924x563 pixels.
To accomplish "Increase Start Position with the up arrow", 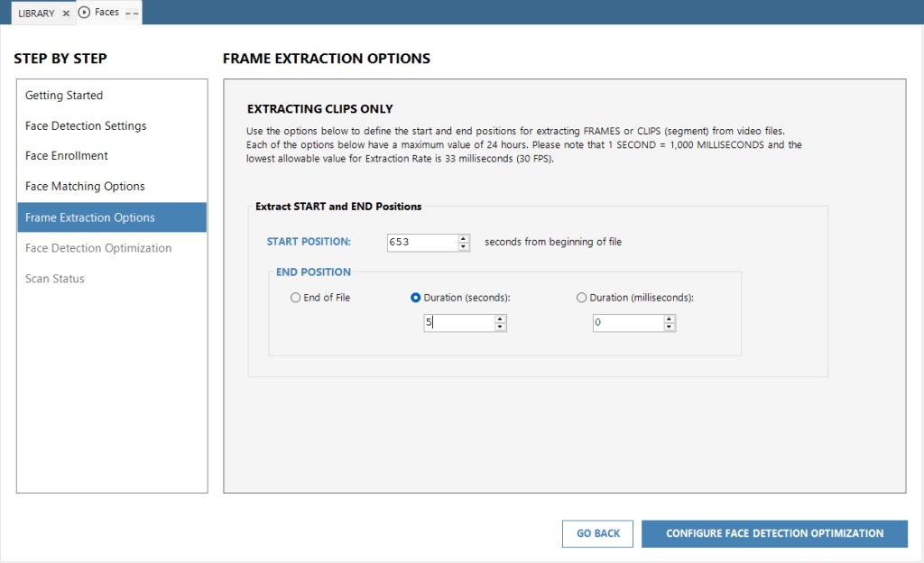I will [464, 238].
